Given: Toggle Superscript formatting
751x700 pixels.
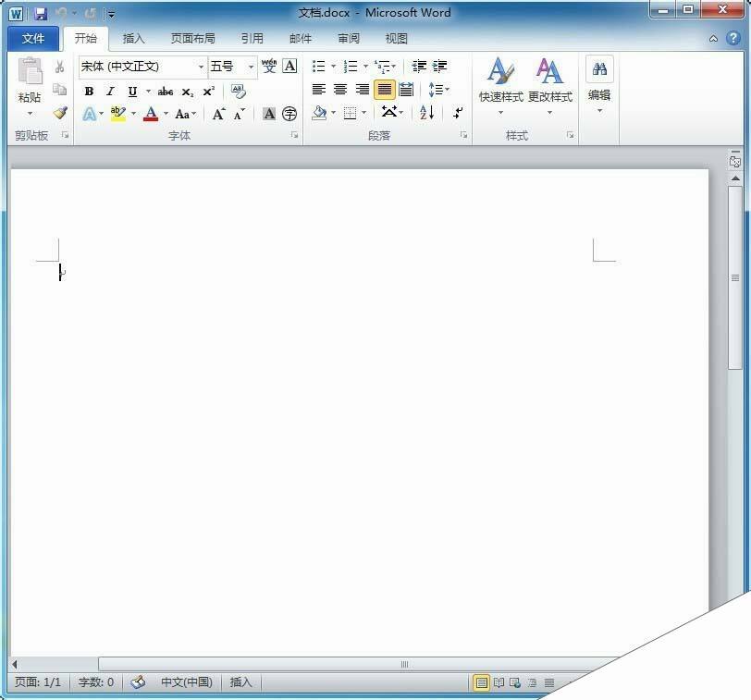Looking at the screenshot, I should point(209,91).
